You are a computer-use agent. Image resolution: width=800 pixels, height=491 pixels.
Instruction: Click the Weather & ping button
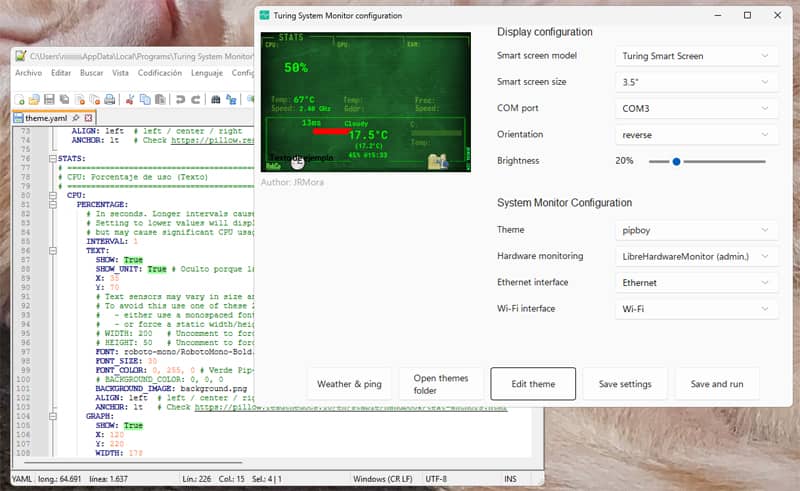point(349,384)
